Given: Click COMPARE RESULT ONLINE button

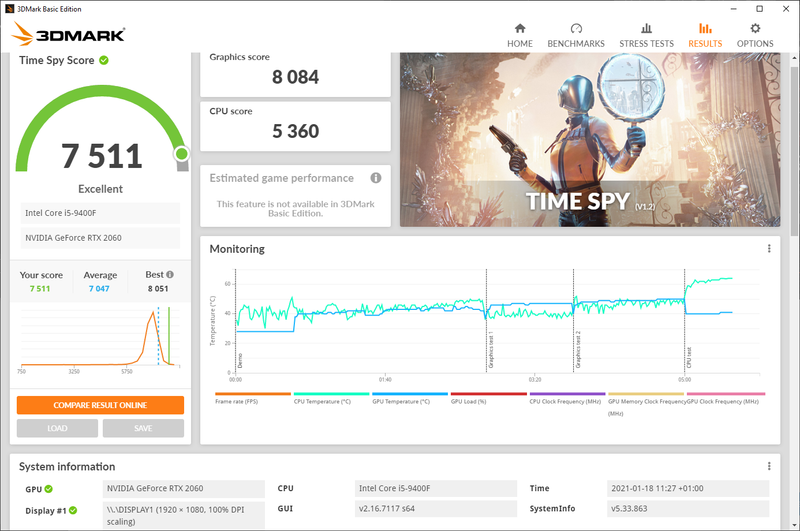Looking at the screenshot, I should (x=101, y=405).
